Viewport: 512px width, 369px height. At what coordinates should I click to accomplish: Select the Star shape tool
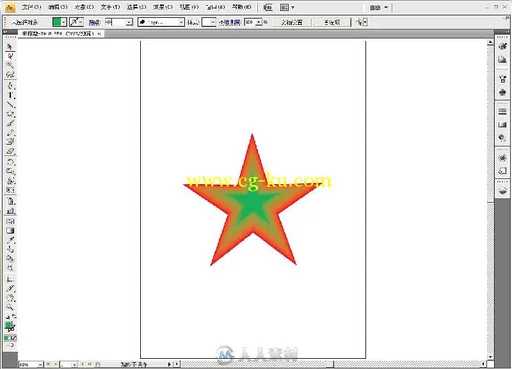click(x=10, y=114)
